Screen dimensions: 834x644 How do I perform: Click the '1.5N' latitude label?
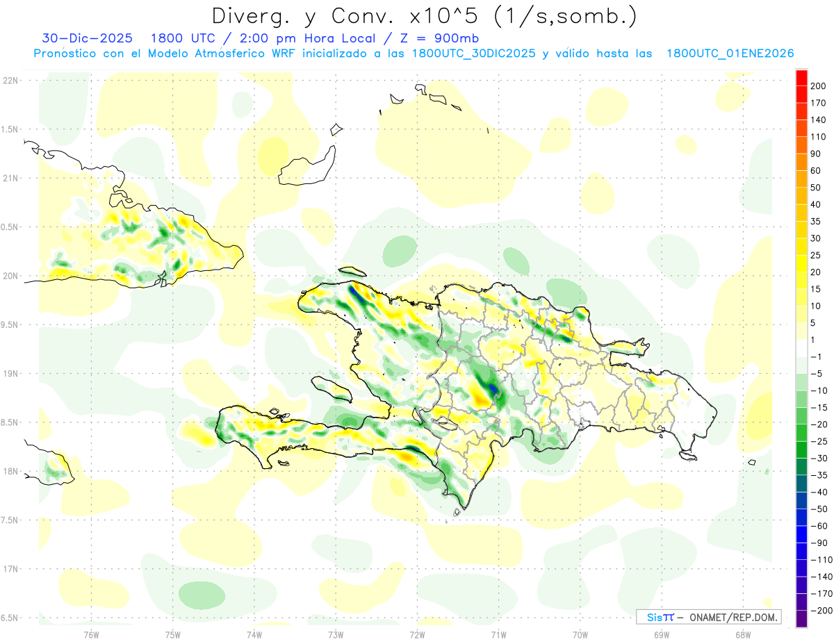[10, 129]
